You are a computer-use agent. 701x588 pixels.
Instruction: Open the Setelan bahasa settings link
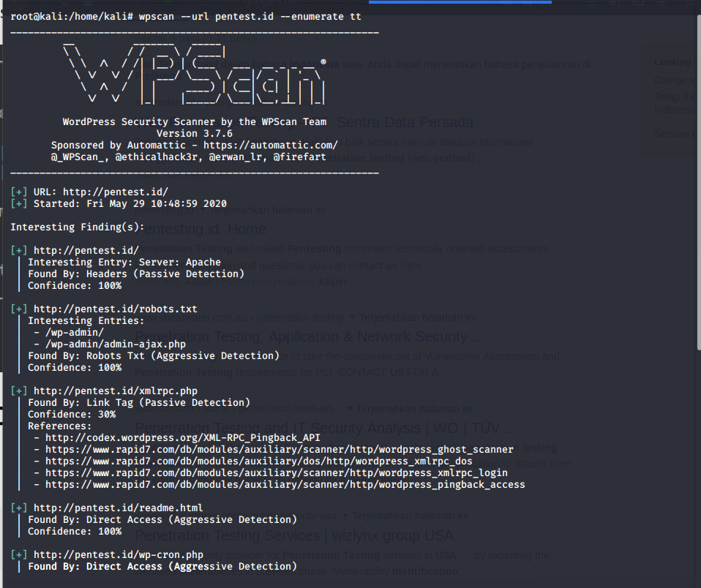pos(673,134)
